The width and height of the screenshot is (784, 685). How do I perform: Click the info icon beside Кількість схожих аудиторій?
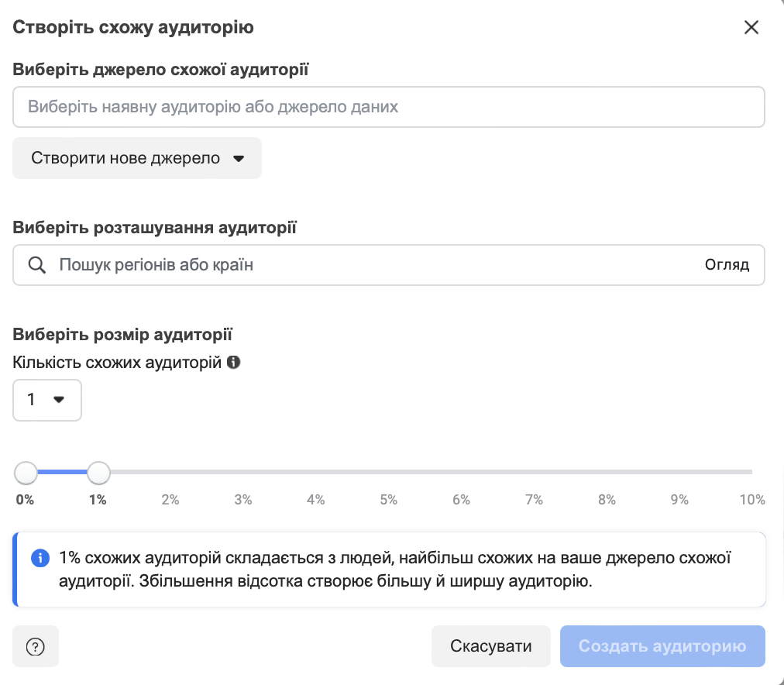click(x=233, y=362)
